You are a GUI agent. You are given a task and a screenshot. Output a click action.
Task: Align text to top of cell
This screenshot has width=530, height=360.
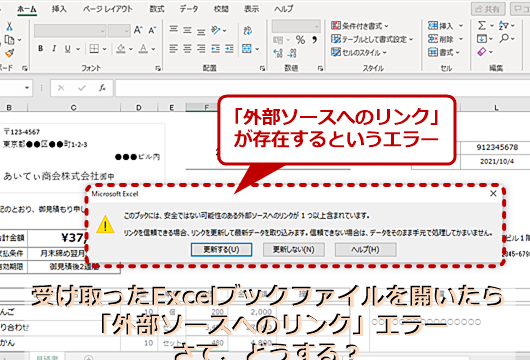click(x=173, y=30)
